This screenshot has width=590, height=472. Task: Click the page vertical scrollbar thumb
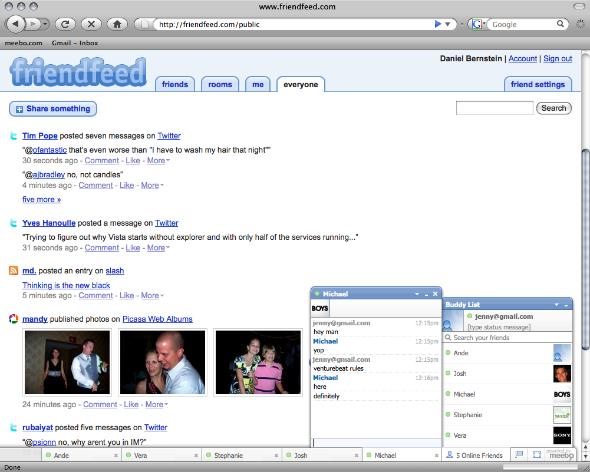[x=585, y=249]
